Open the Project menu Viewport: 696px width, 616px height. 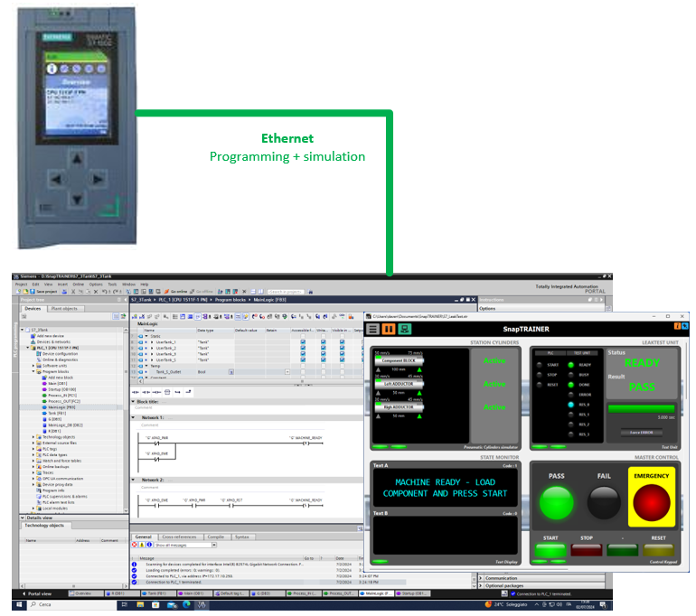22,285
